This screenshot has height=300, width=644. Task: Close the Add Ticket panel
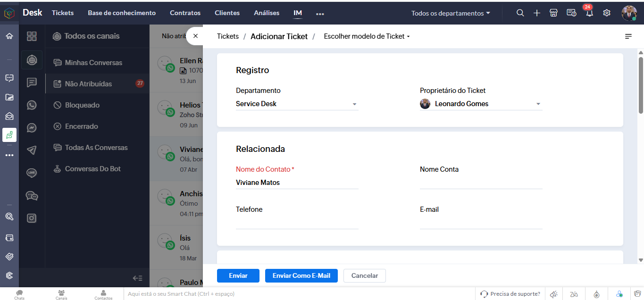coord(195,36)
